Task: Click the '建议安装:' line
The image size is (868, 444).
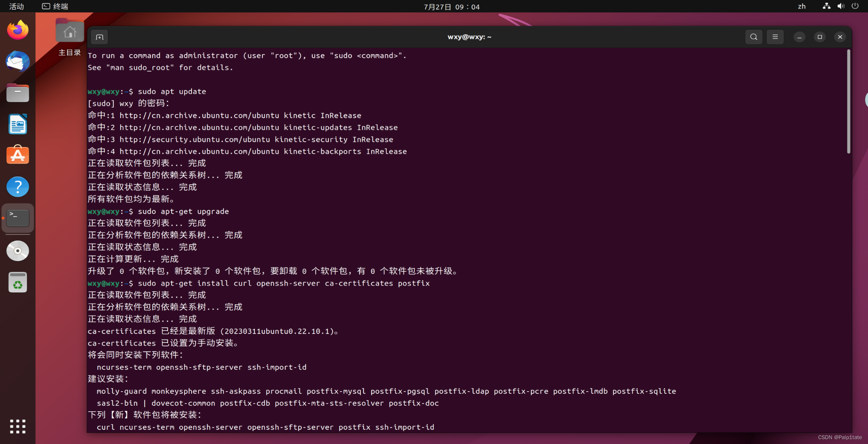Action: point(108,379)
